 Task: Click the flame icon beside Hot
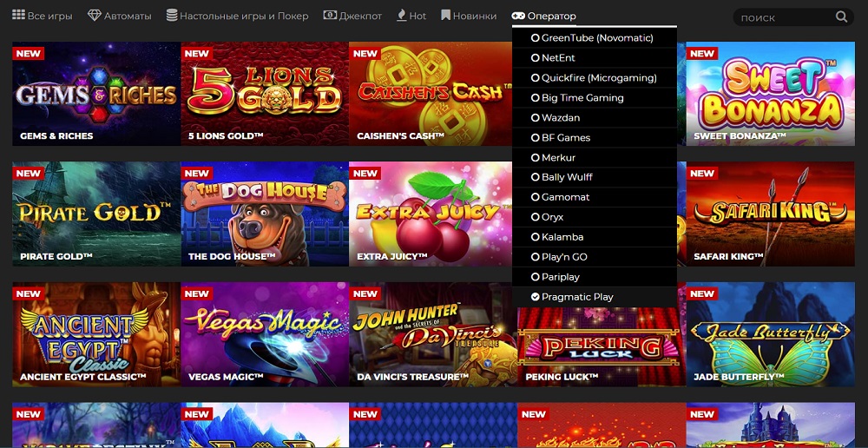(x=402, y=15)
